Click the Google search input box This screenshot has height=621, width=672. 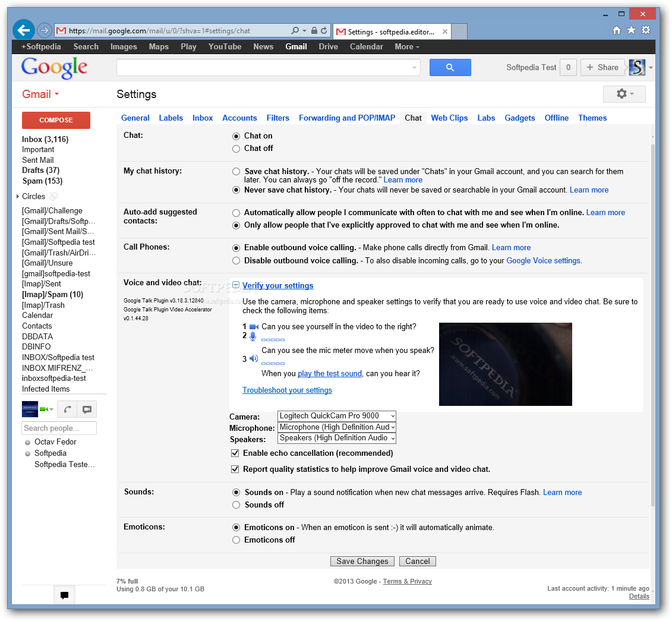tap(269, 67)
